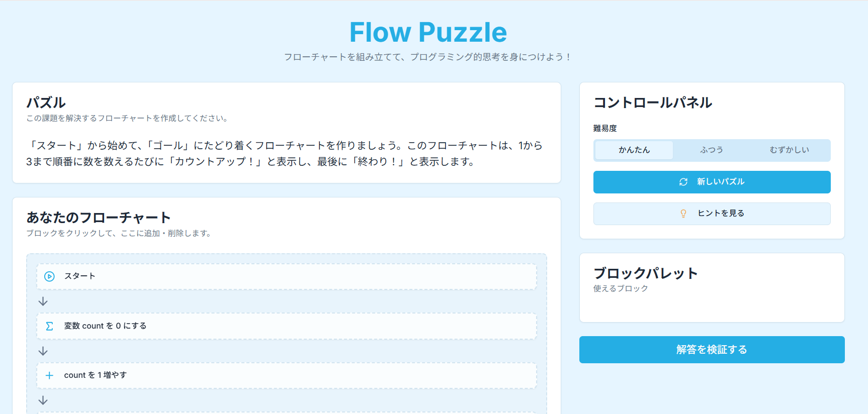The height and width of the screenshot is (414, 868).
Task: Click the count を 1 増やす block
Action: pyautogui.click(x=286, y=375)
